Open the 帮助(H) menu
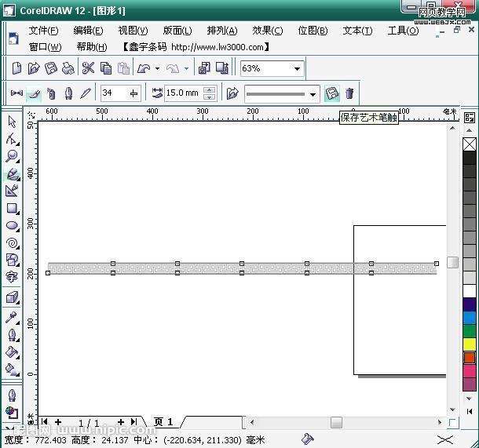This screenshot has height=448, width=479. (x=92, y=47)
